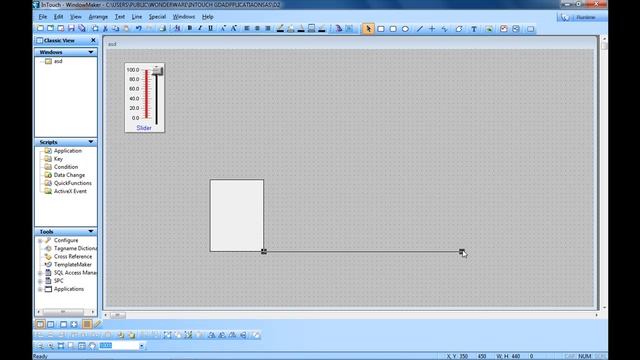The width and height of the screenshot is (640, 360).
Task: Expand the Configure tree node
Action: (40, 241)
